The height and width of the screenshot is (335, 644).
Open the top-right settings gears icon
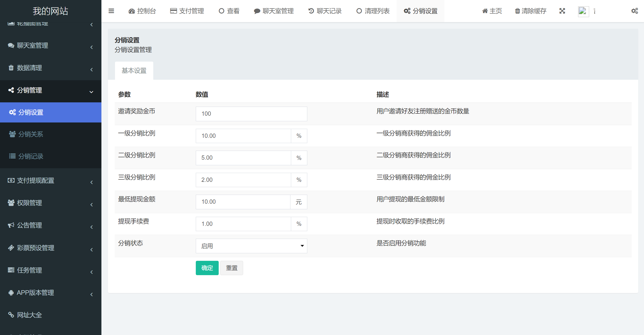634,11
